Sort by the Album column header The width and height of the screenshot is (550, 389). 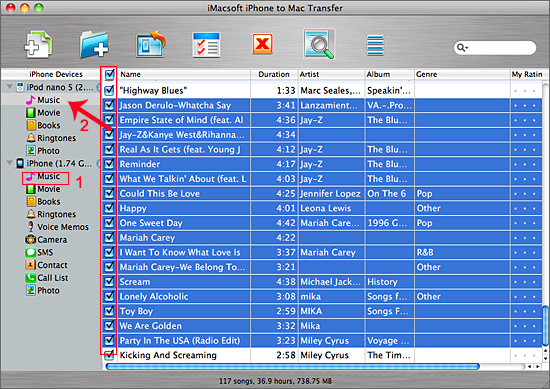389,74
